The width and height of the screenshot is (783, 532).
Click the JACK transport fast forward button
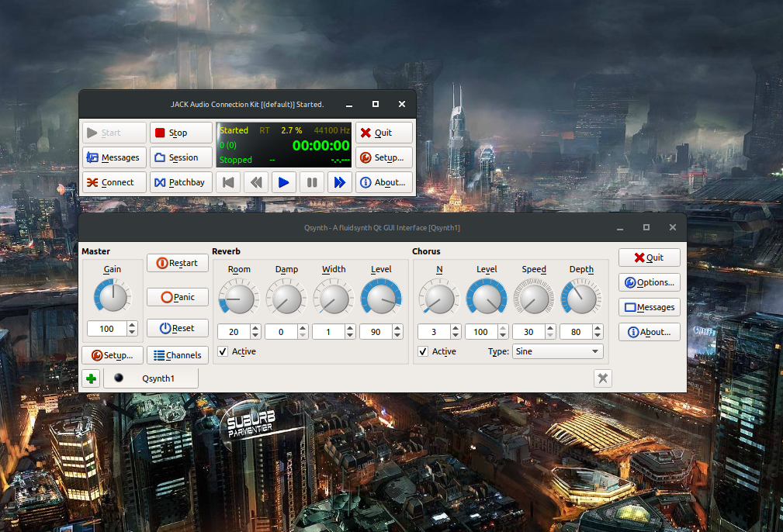coord(340,183)
